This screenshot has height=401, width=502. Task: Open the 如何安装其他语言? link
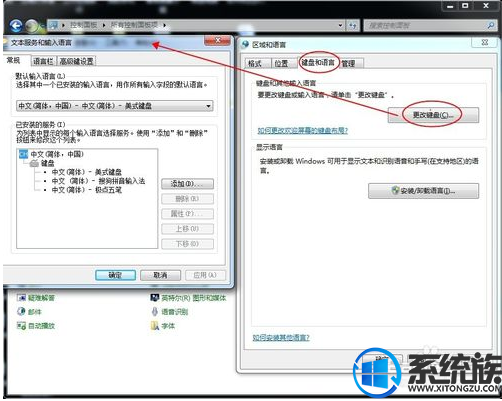[x=281, y=338]
